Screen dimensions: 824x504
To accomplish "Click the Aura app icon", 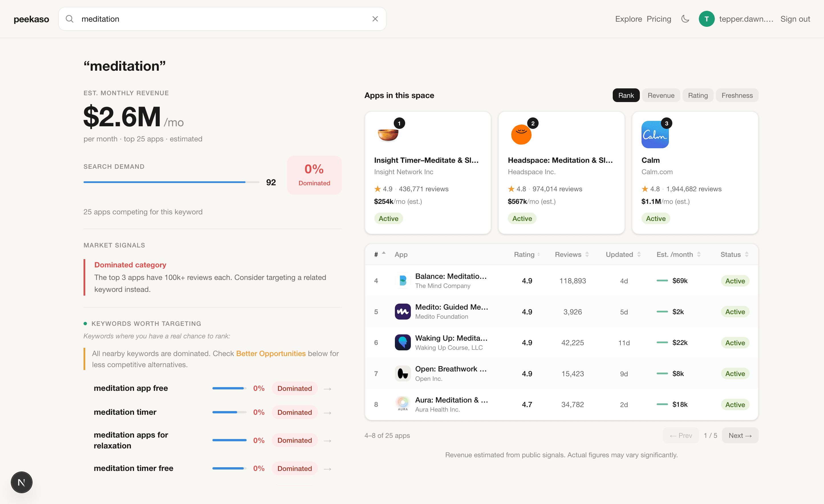I will point(402,404).
